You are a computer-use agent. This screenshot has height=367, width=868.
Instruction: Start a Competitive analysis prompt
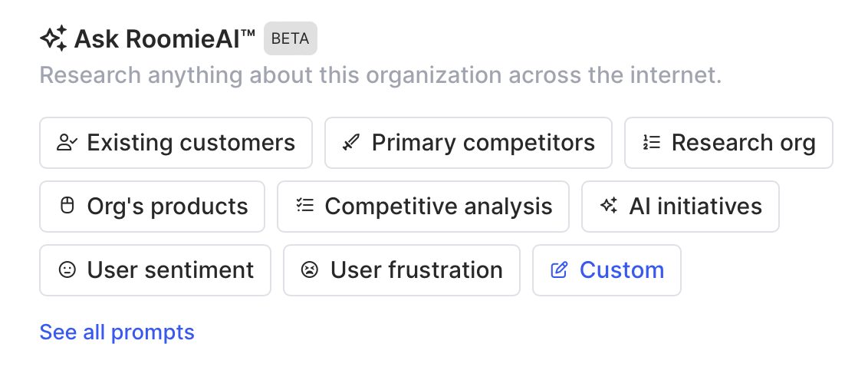pos(423,207)
